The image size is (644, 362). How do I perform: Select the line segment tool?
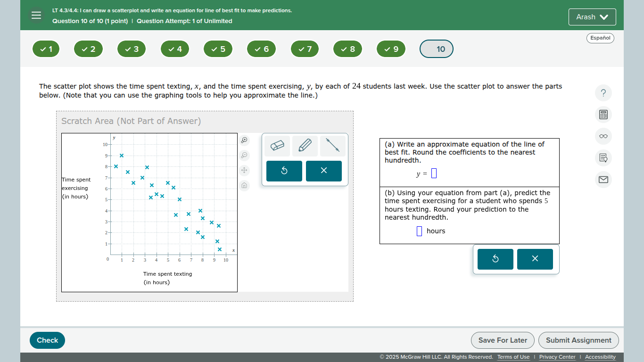click(332, 146)
